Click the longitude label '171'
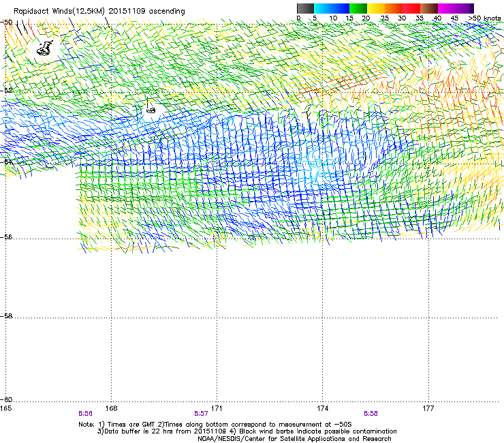This screenshot has height=443, width=504. [217, 408]
